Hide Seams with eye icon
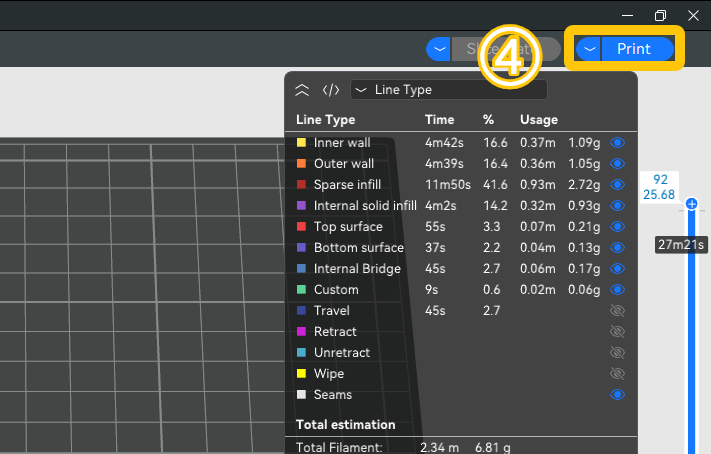 tap(618, 395)
